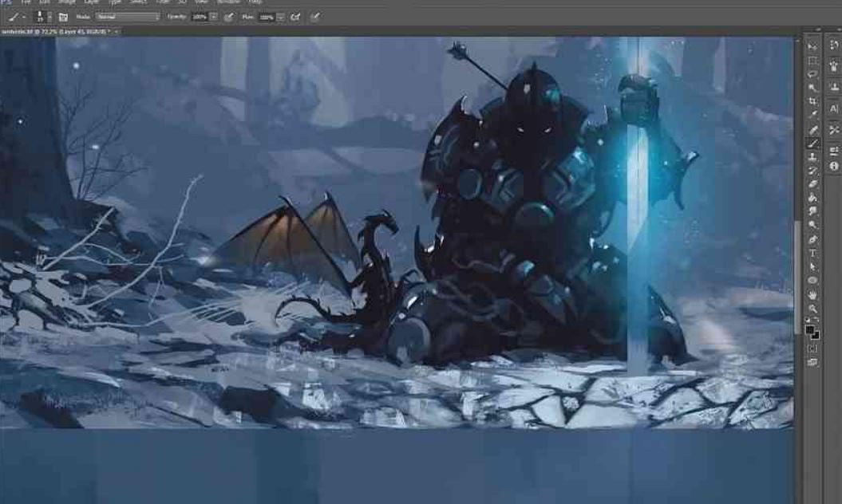Enable airbrush-style build-up effects
The height and width of the screenshot is (504, 842).
point(296,17)
